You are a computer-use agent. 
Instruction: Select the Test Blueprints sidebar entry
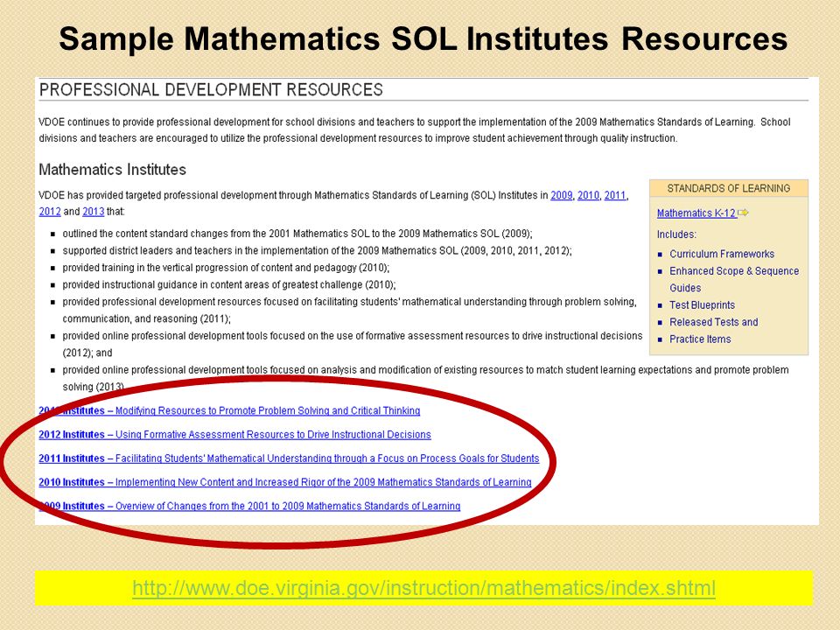pos(702,305)
